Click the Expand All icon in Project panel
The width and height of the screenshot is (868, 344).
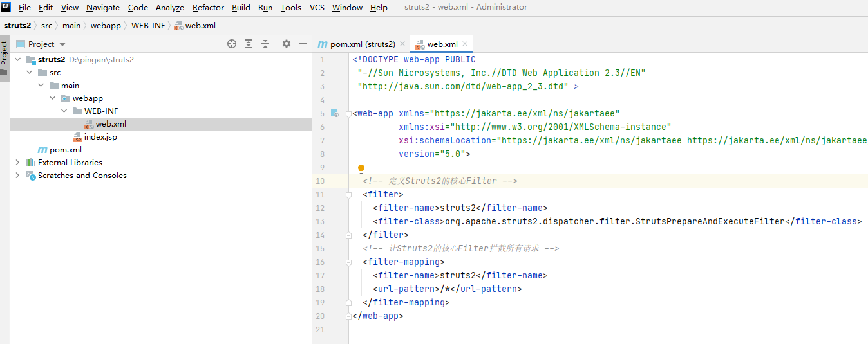pos(249,44)
